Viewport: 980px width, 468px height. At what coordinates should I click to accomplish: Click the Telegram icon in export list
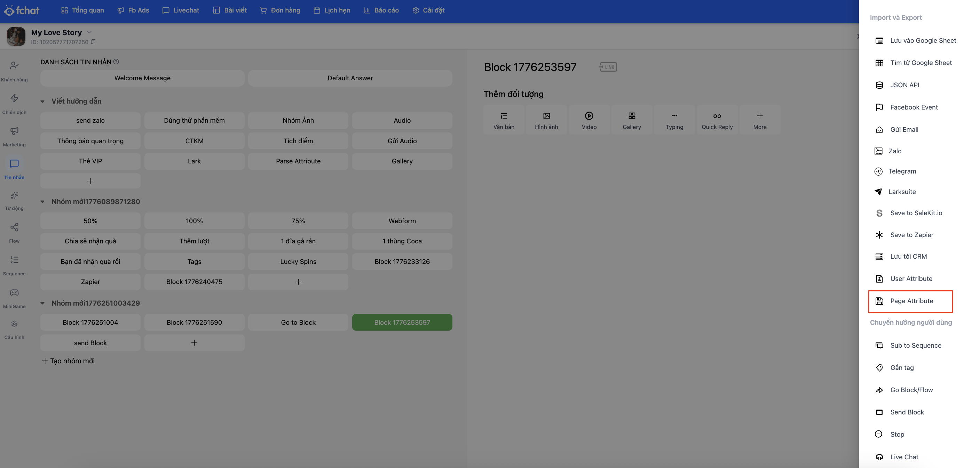coord(878,171)
